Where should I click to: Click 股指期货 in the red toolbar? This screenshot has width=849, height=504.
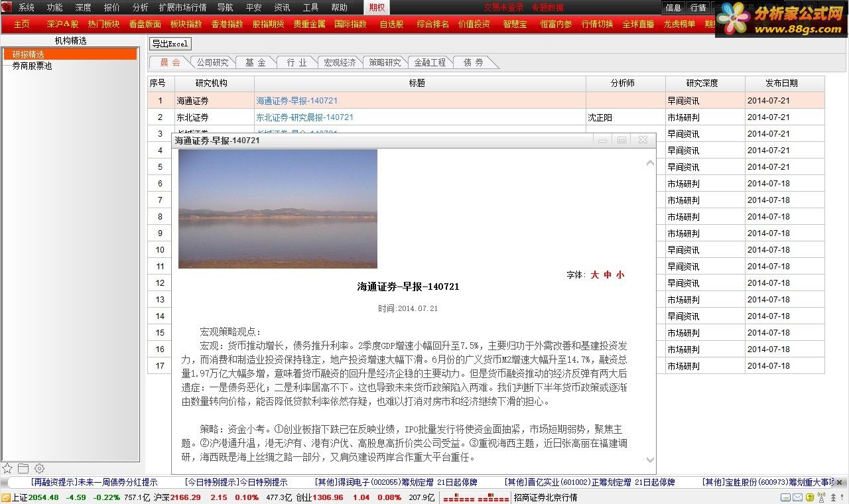tap(268, 24)
